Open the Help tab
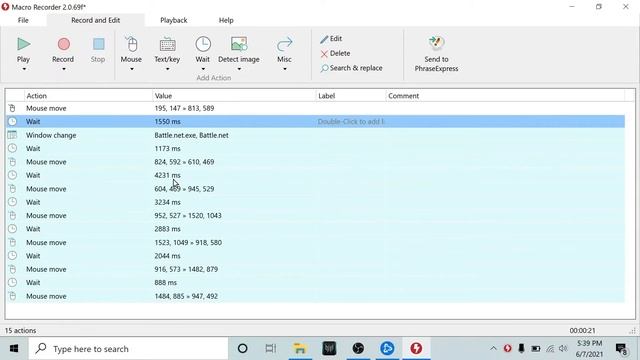 coord(226,20)
